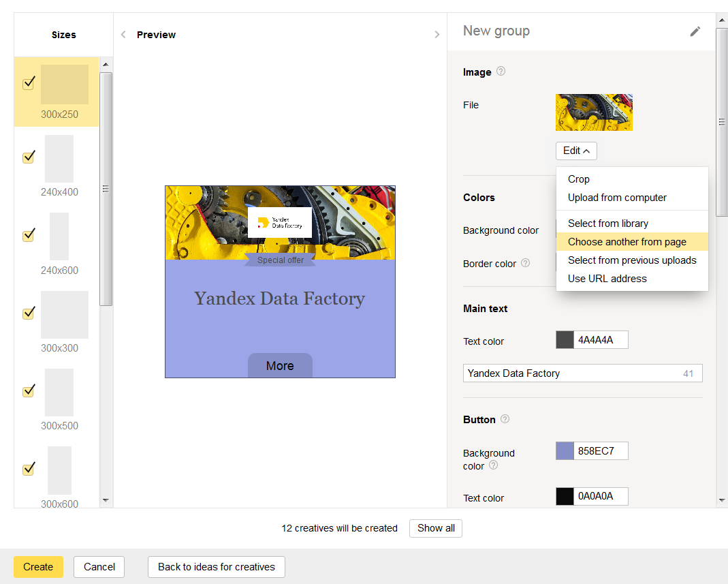The image size is (728, 584).
Task: Click the Yandex Data Factory main text field
Action: coord(583,373)
